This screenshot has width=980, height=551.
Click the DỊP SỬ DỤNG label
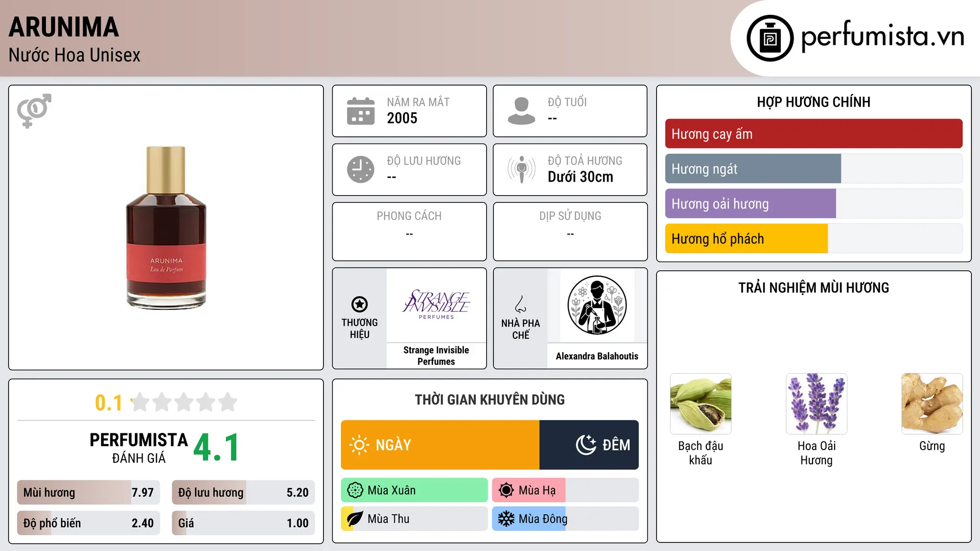(570, 216)
